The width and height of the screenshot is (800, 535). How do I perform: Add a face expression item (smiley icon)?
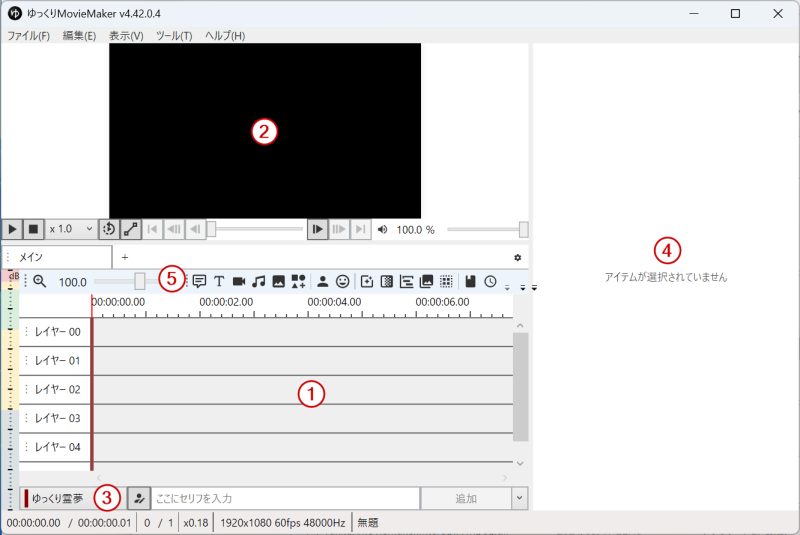click(x=342, y=282)
